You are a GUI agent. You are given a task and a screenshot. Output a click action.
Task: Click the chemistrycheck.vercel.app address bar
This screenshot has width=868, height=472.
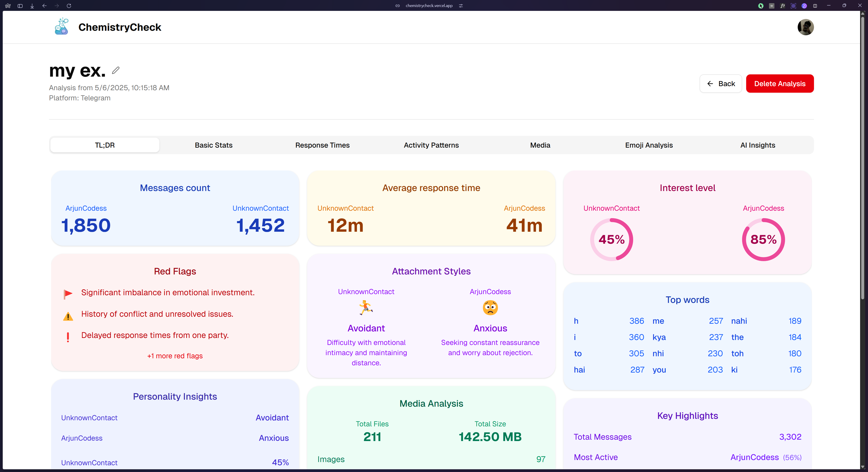(x=429, y=6)
